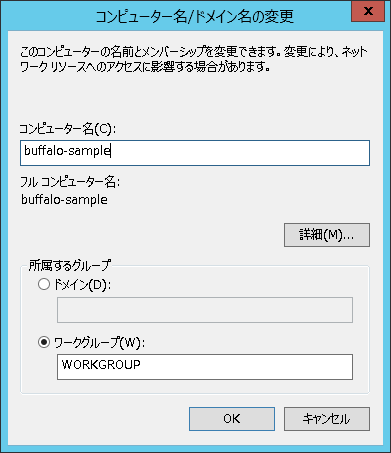Select the ドメイン(D) radio button

pyautogui.click(x=44, y=284)
